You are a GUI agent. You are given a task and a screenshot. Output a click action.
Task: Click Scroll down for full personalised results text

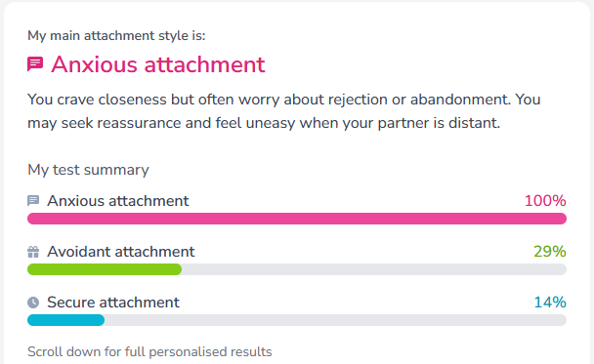click(x=149, y=351)
